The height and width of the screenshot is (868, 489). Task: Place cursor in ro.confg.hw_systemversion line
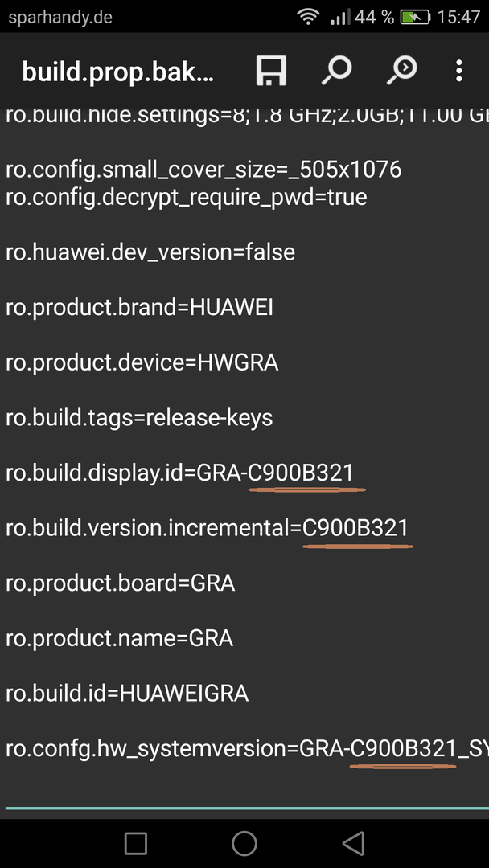(247, 749)
